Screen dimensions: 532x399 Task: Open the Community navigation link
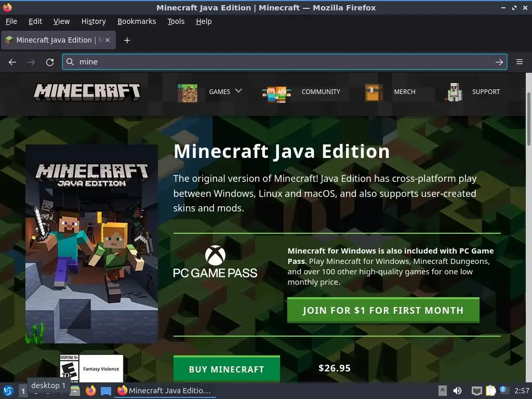(321, 92)
